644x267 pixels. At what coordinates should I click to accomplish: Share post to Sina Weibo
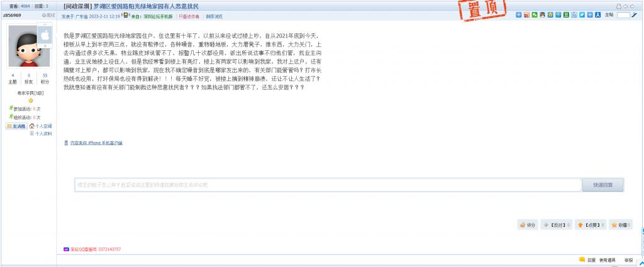(526, 15)
